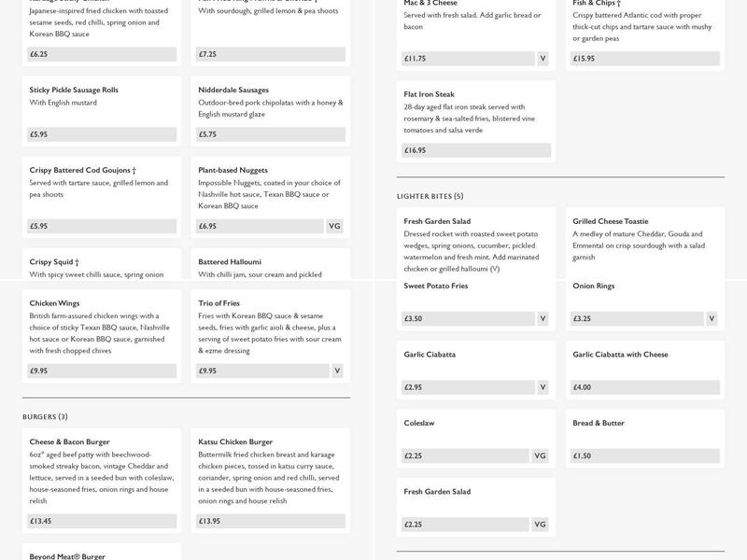Image resolution: width=747 pixels, height=560 pixels.
Task: Open the Grilled Cheese Toastie item
Action: coord(610,221)
